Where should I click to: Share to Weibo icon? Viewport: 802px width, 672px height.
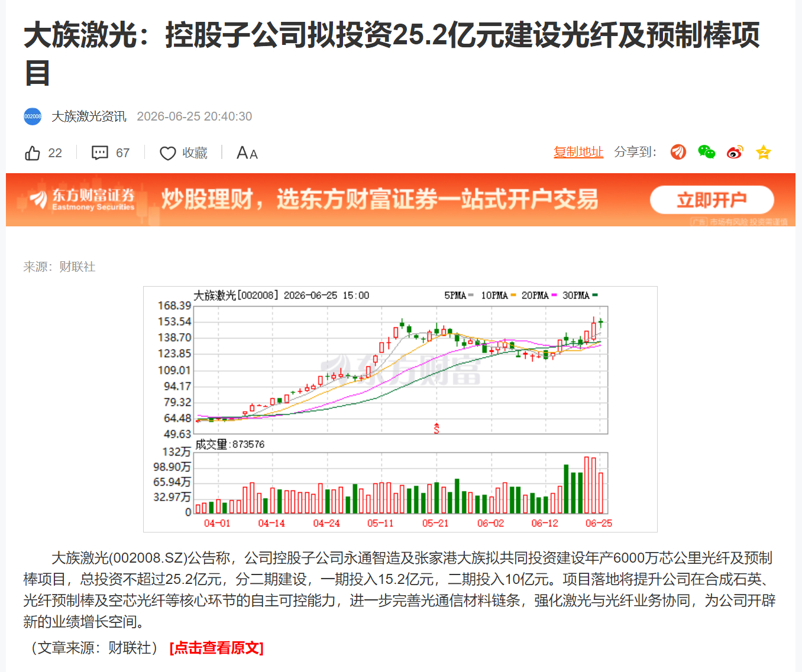coord(735,152)
